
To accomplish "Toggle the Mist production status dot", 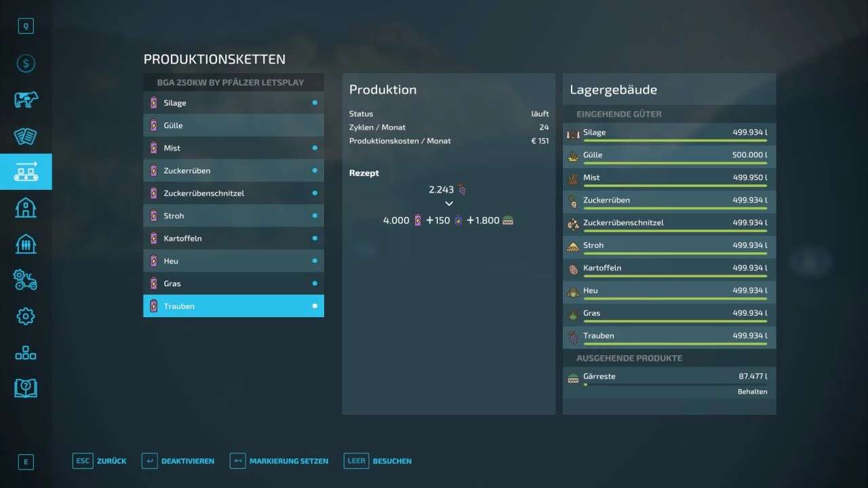I will [315, 148].
